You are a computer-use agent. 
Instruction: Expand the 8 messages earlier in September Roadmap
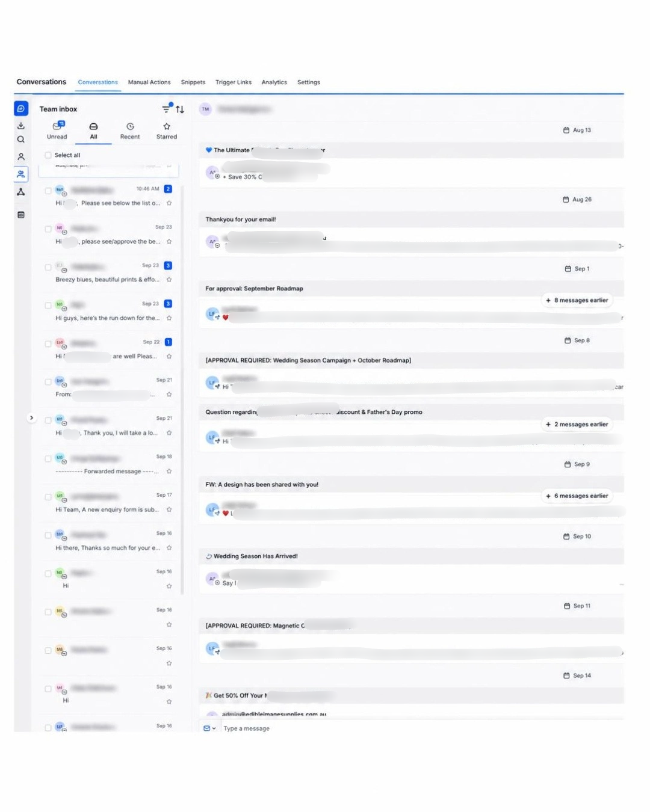click(x=577, y=300)
